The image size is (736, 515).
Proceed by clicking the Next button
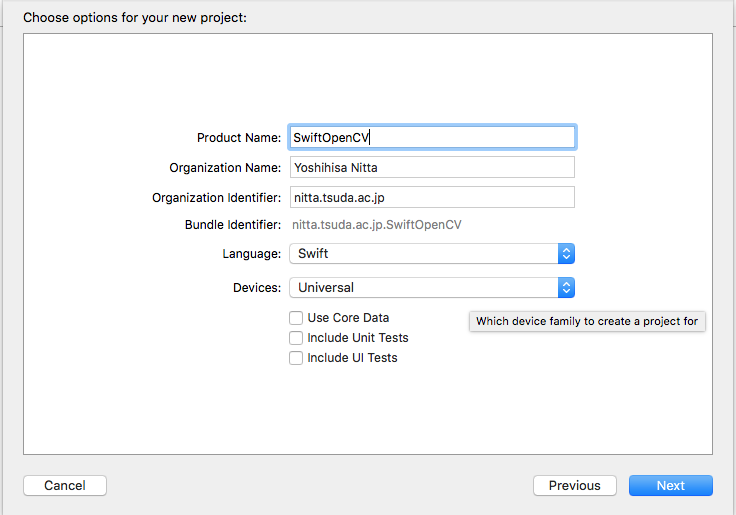click(x=670, y=485)
